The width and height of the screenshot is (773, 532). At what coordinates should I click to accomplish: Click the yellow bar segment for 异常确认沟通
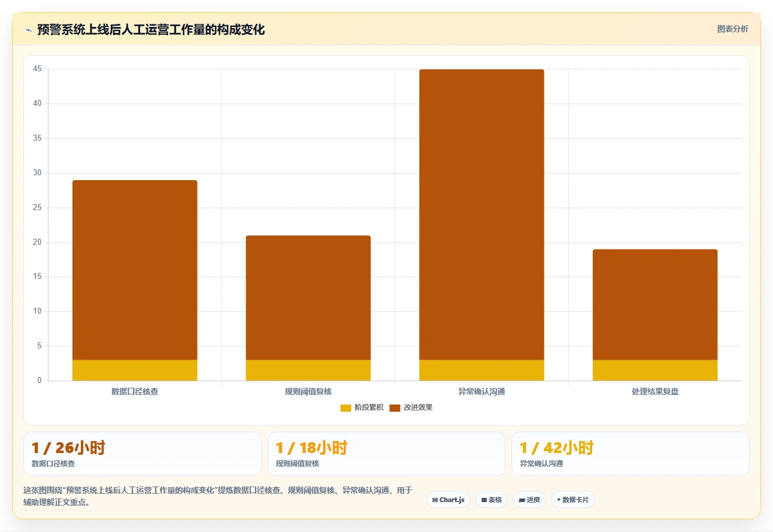(481, 370)
